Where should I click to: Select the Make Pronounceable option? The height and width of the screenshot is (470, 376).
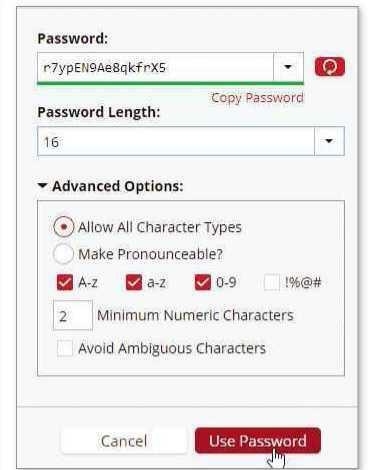pos(63,254)
